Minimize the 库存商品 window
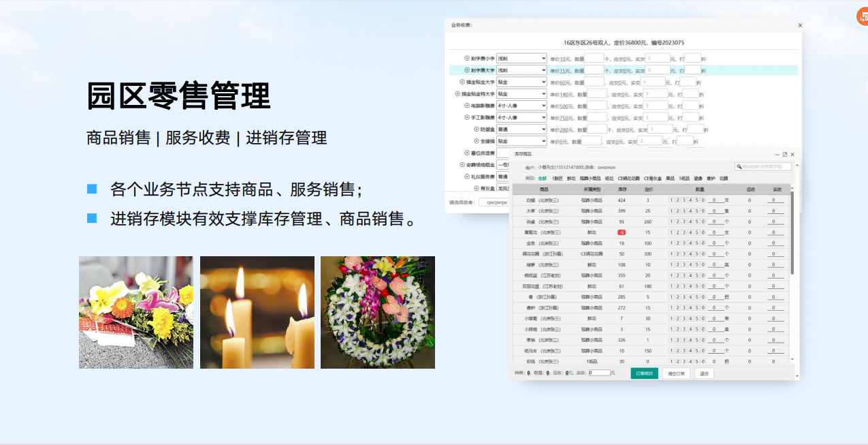 pyautogui.click(x=777, y=155)
